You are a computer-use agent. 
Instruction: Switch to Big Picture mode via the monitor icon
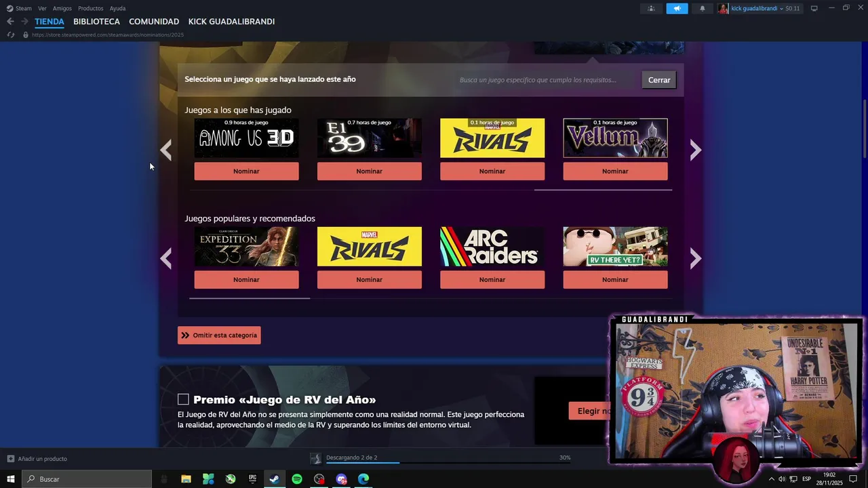click(814, 8)
